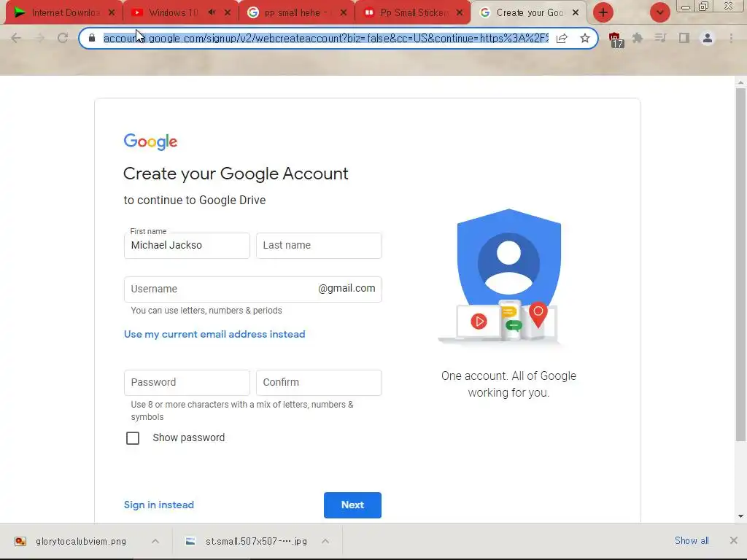Close the downloads bar
This screenshot has width=747, height=560.
tap(734, 540)
